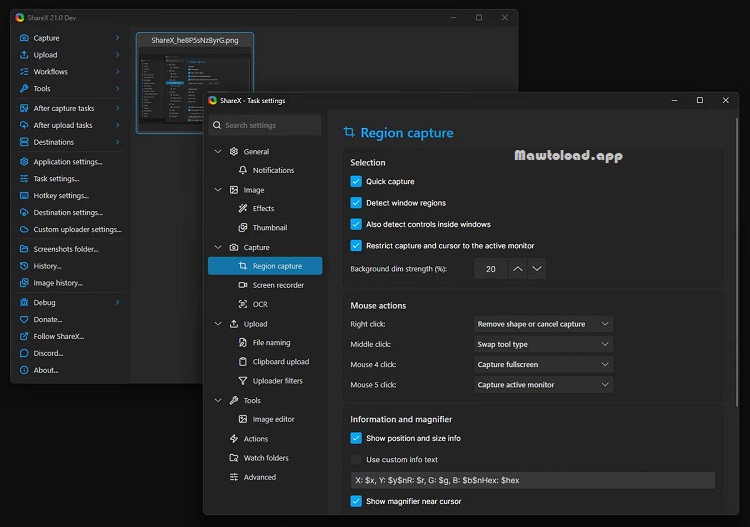
Task: Uncheck Show magnifier near cursor
Action: 356,501
